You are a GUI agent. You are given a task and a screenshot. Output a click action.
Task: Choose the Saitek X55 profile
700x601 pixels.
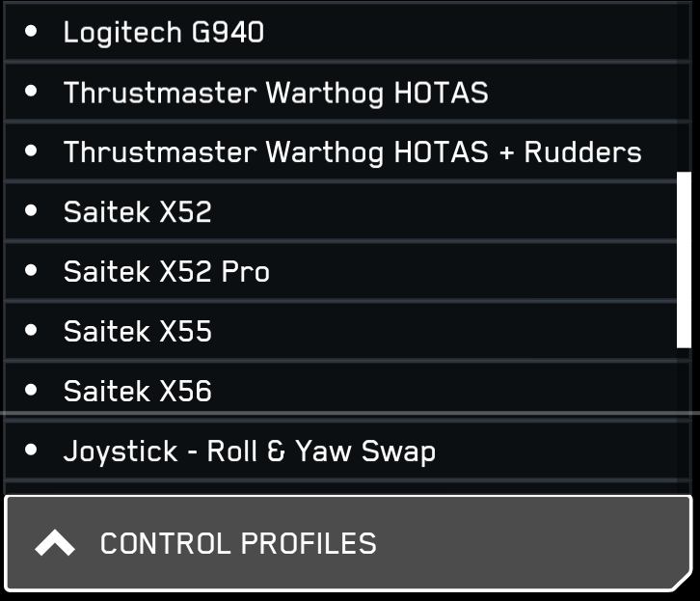click(138, 332)
